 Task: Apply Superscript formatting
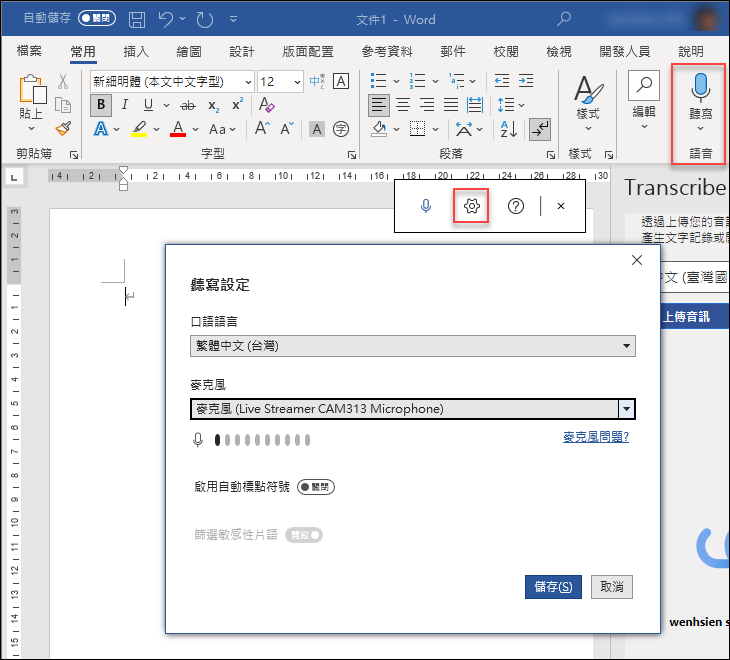pos(237,105)
